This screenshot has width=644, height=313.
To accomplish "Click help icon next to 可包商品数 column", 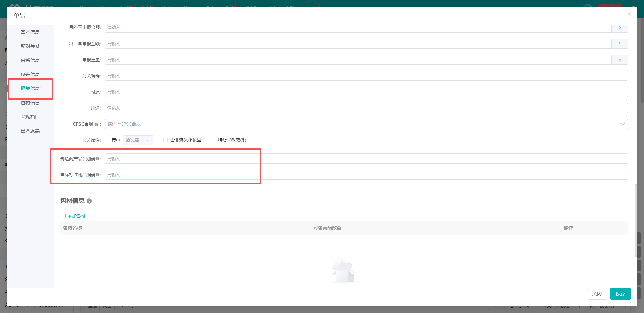I will pyautogui.click(x=339, y=228).
